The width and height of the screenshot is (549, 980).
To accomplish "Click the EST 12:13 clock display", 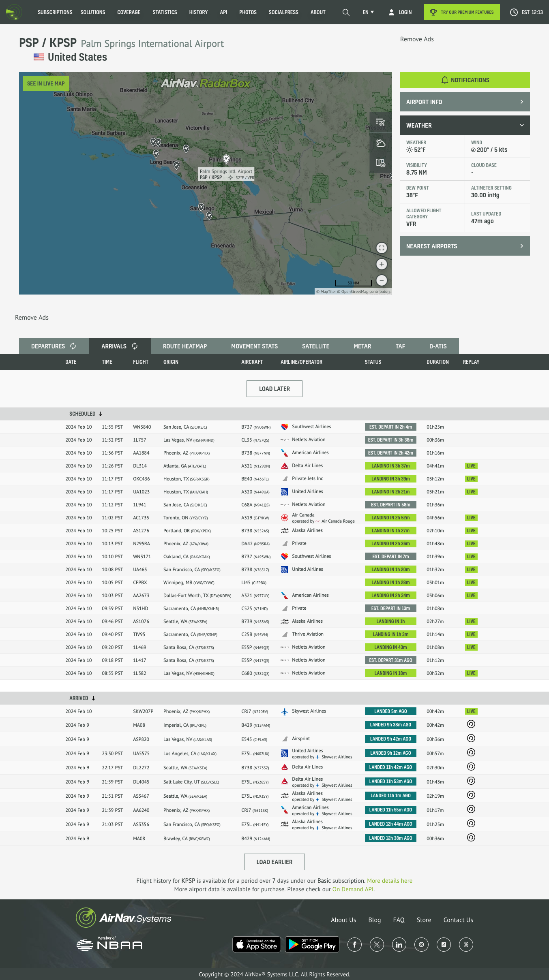I will (526, 12).
